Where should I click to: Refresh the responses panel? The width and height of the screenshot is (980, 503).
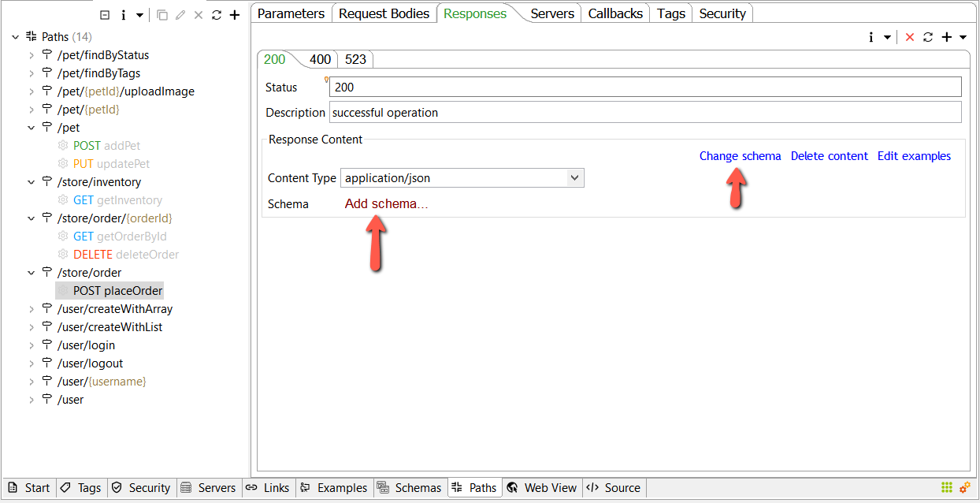[x=928, y=37]
